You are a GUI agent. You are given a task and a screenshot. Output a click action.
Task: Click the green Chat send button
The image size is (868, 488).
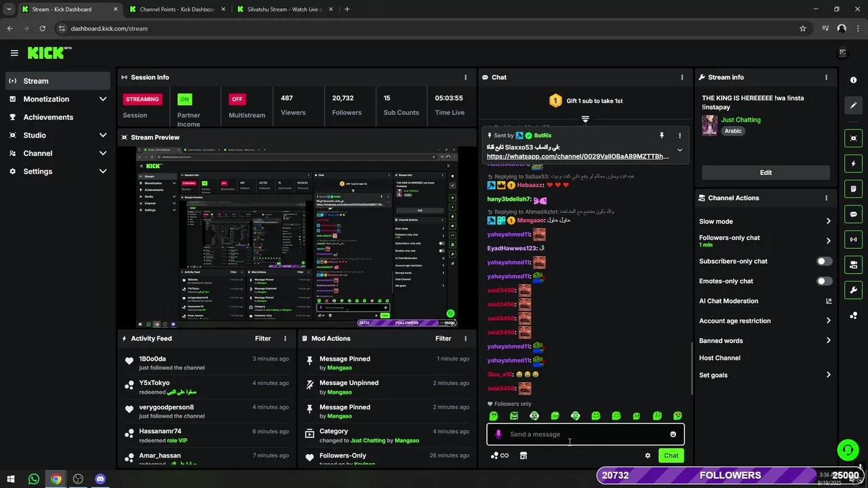pos(671,455)
